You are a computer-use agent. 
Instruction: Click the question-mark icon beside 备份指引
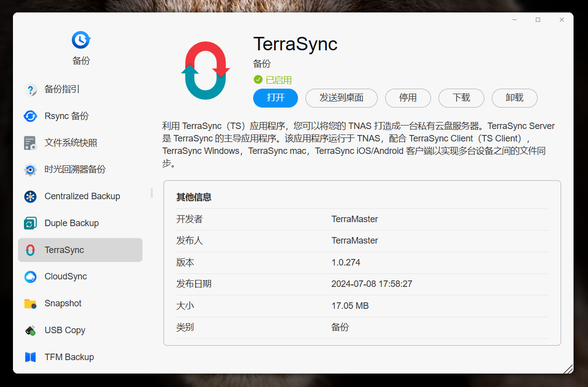tap(30, 90)
